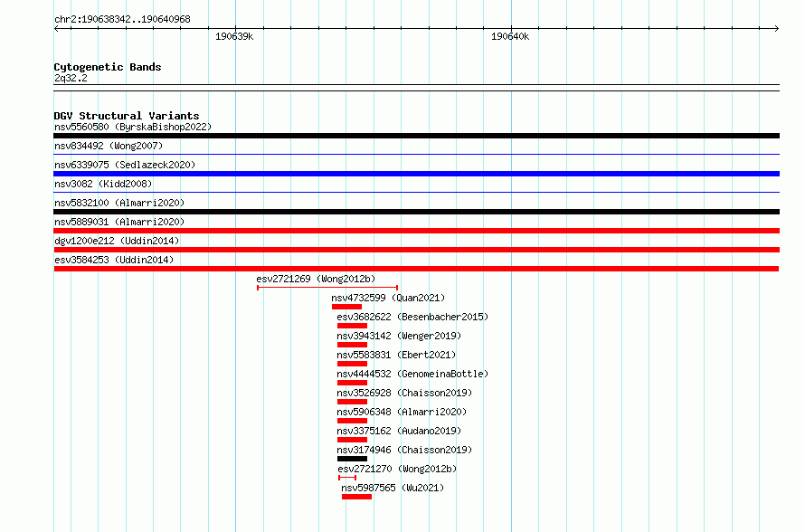Select the esv3584253 red variant bar
Screen dimensions: 805x532
(x=416, y=269)
